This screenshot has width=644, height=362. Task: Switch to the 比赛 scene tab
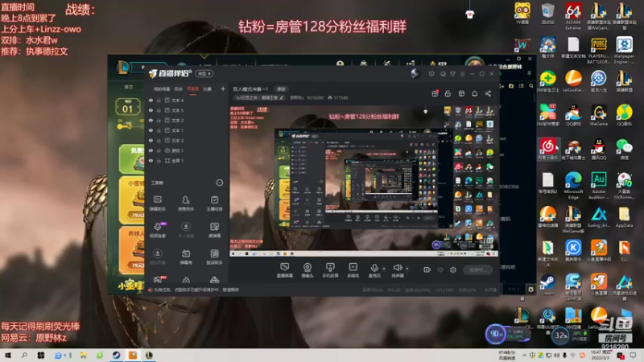pos(207,89)
